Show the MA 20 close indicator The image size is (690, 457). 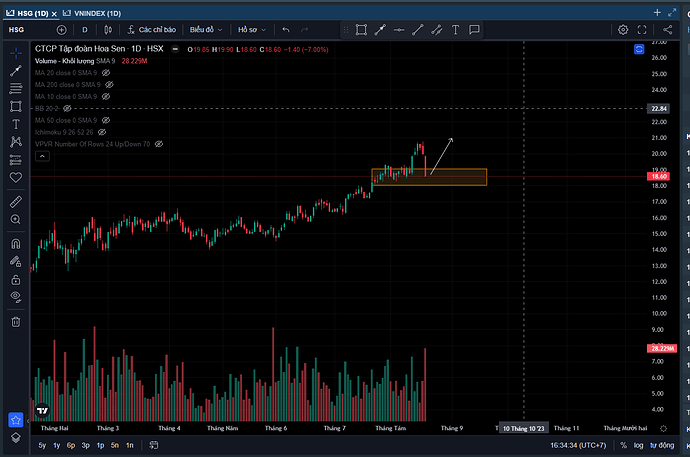point(106,73)
